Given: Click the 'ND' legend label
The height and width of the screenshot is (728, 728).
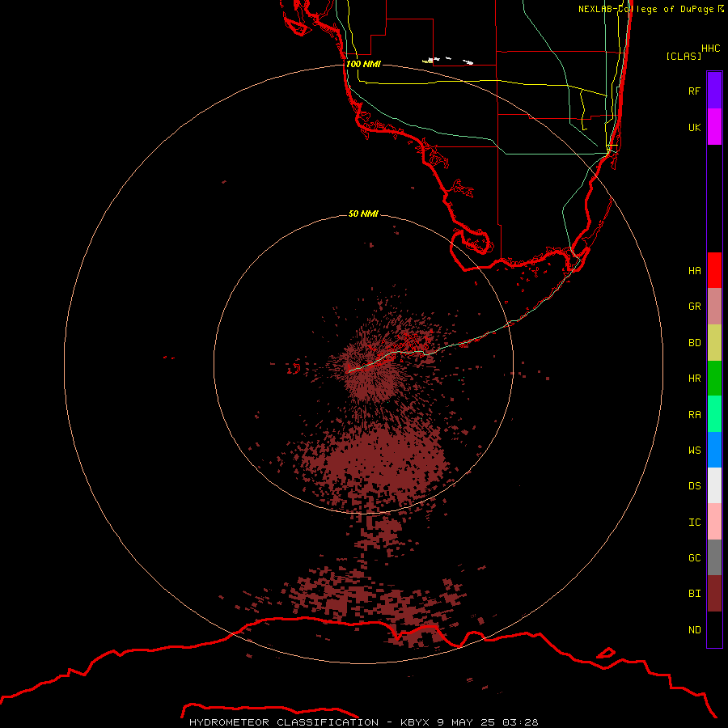Looking at the screenshot, I should [695, 629].
